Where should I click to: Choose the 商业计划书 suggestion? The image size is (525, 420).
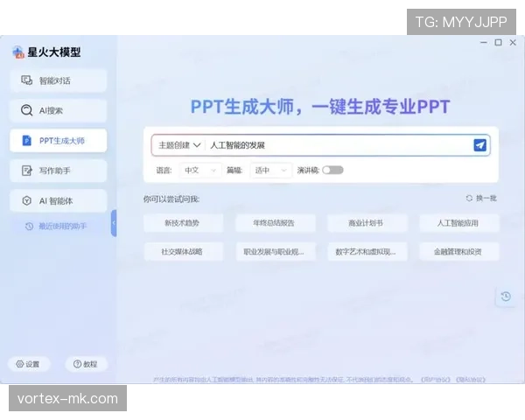coord(367,223)
